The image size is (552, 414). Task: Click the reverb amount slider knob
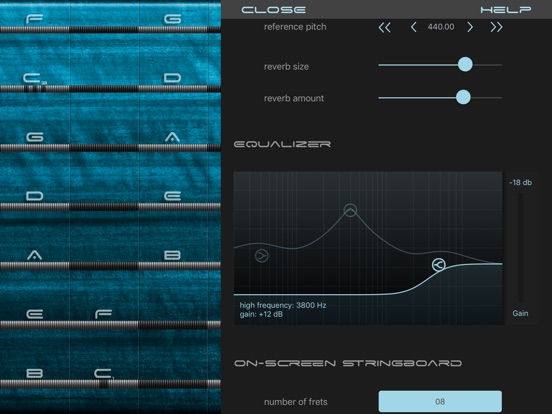[x=463, y=97]
